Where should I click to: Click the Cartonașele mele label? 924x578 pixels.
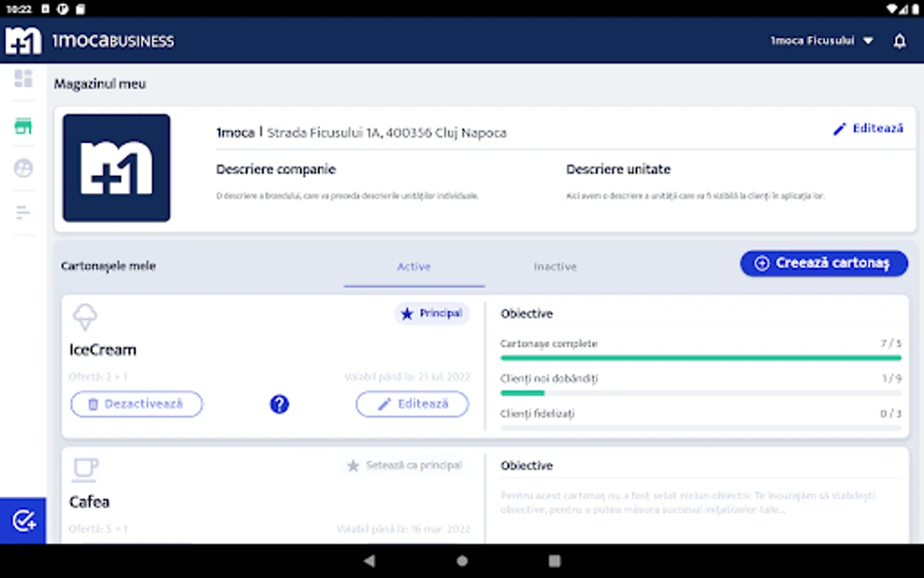pos(108,266)
